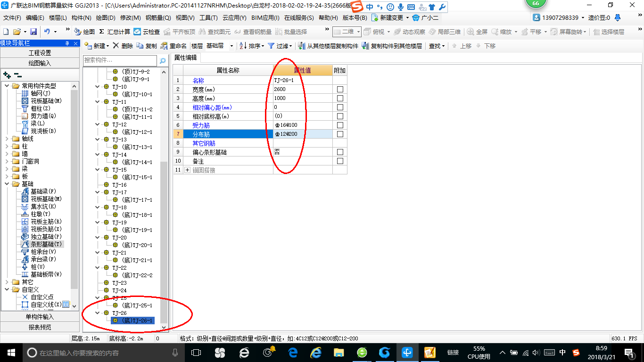Collapse 常用构件类型 tree folder

pyautogui.click(x=7, y=86)
